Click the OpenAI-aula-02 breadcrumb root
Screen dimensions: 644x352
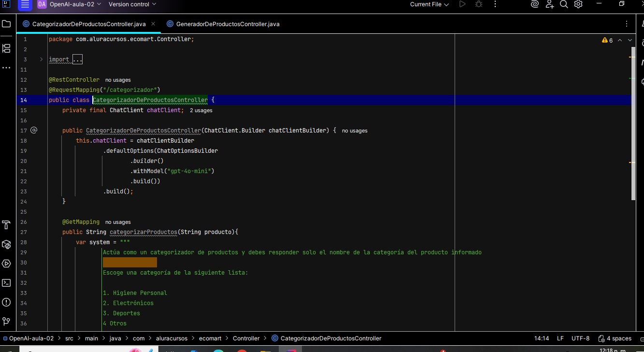28,338
